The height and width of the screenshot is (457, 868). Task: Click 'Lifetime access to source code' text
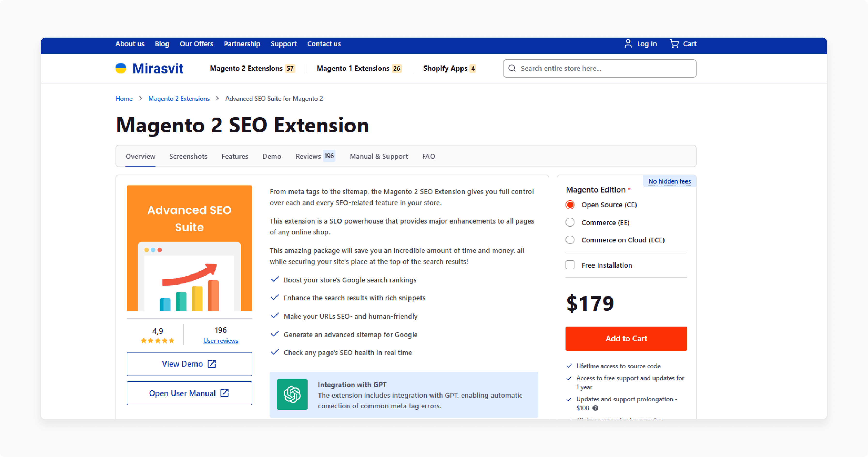(618, 366)
